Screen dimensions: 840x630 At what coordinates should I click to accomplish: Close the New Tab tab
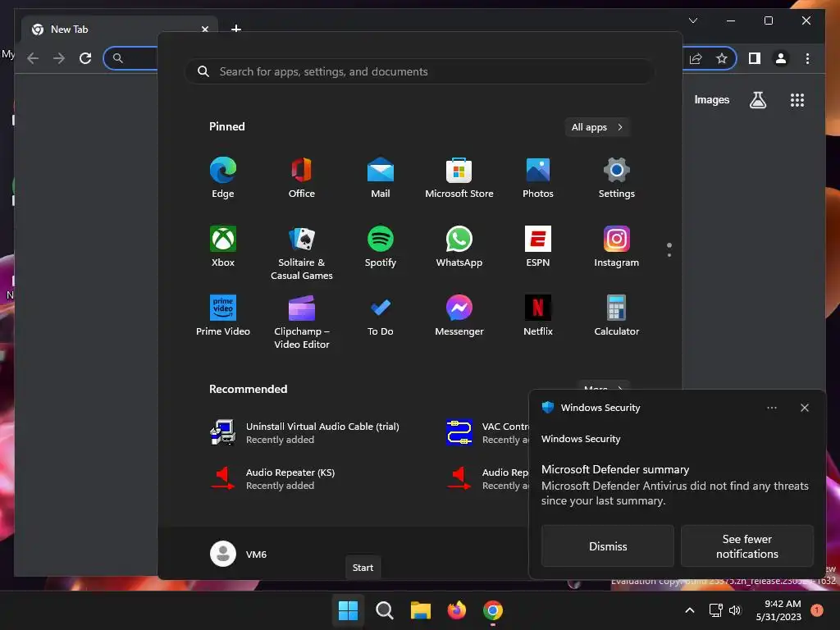point(204,29)
